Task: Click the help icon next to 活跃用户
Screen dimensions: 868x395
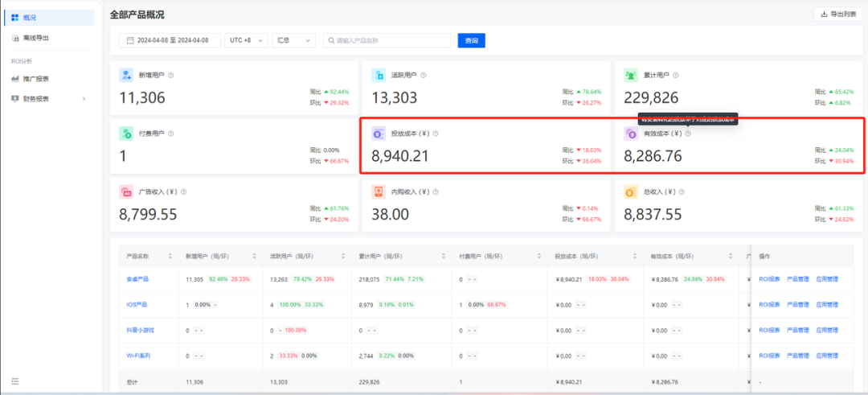Action: [x=424, y=76]
